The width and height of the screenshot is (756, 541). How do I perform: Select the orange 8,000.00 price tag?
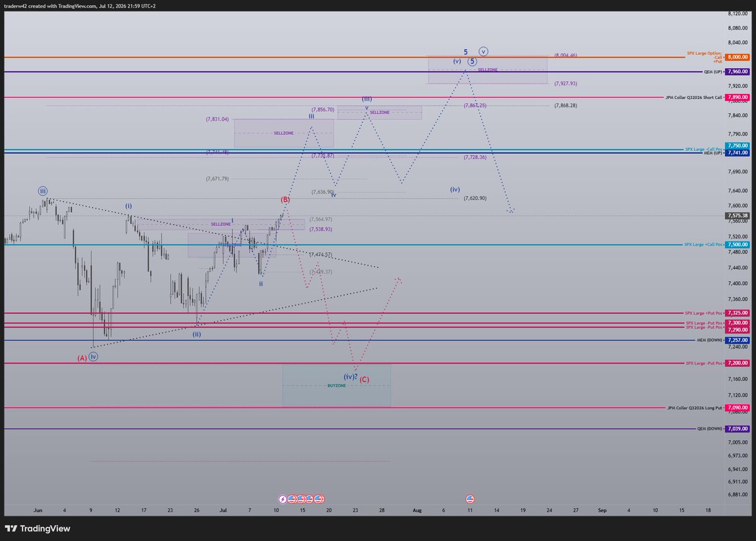[738, 57]
